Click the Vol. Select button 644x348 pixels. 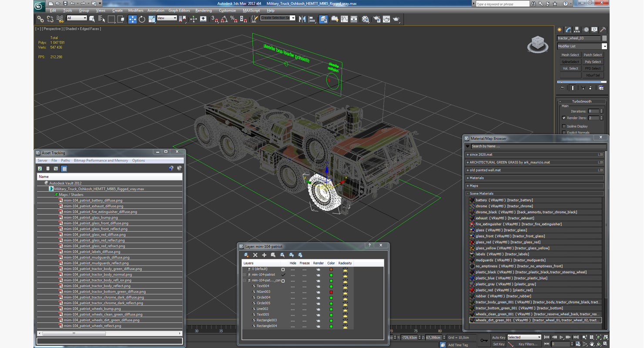570,68
